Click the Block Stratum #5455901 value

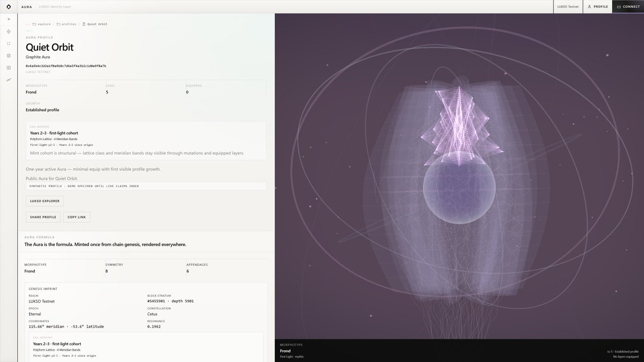[171, 301]
